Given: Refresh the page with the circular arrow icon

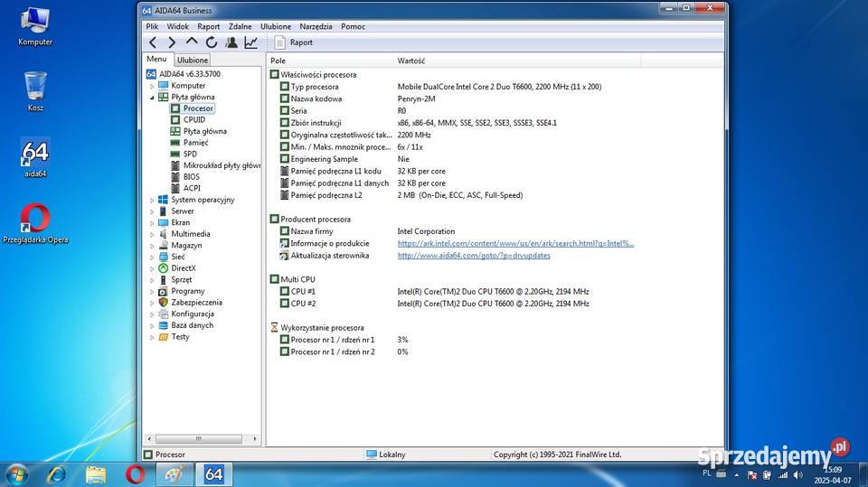Looking at the screenshot, I should point(212,42).
